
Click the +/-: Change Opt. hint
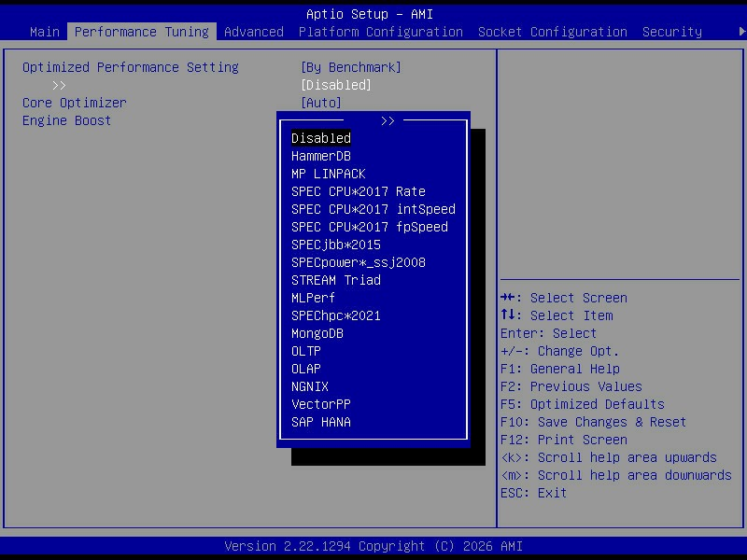pos(559,351)
